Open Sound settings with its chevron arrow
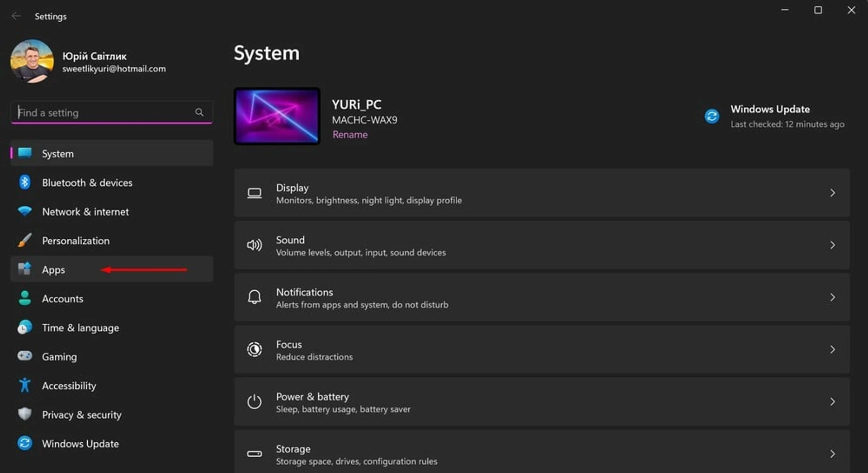Image resolution: width=868 pixels, height=473 pixels. (832, 245)
